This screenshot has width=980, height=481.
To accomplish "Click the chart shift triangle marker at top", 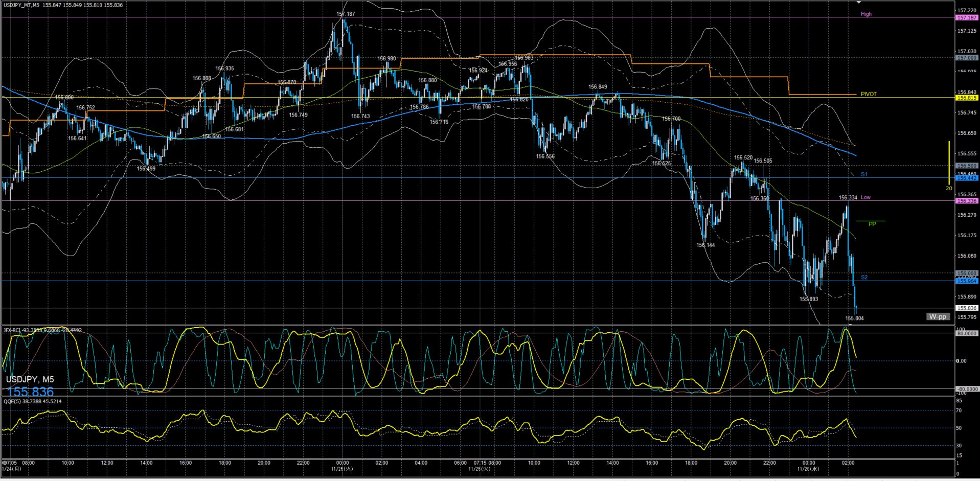I will pos(859,3).
